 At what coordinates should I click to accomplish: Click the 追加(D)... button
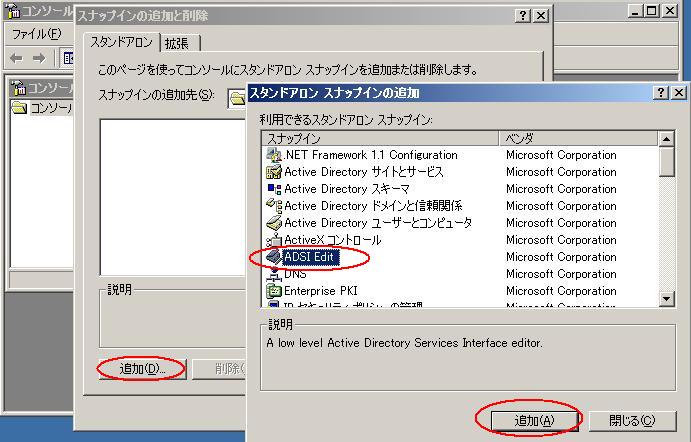point(142,369)
